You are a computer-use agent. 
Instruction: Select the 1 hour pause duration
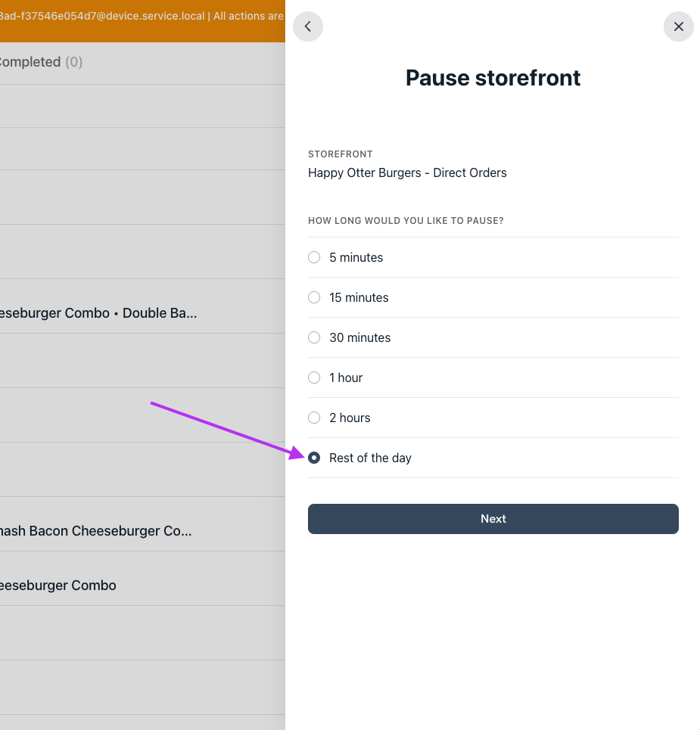click(314, 377)
